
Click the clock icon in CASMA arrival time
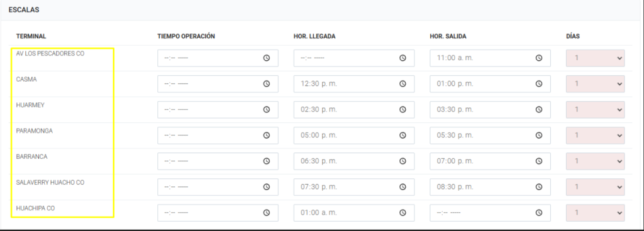(402, 84)
